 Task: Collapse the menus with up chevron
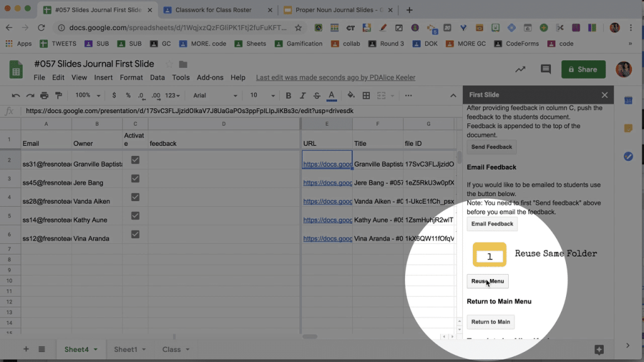pos(453,96)
